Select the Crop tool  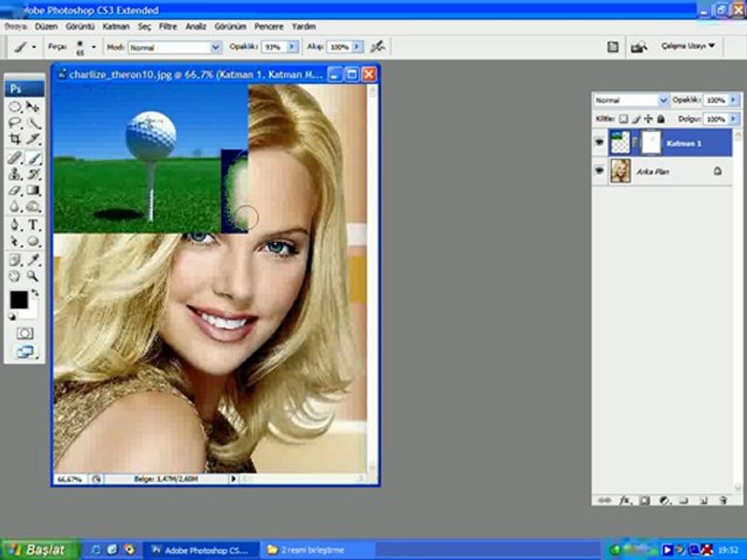coord(15,139)
